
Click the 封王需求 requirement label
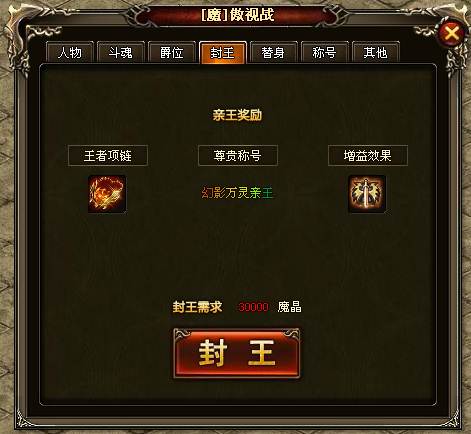click(x=197, y=307)
